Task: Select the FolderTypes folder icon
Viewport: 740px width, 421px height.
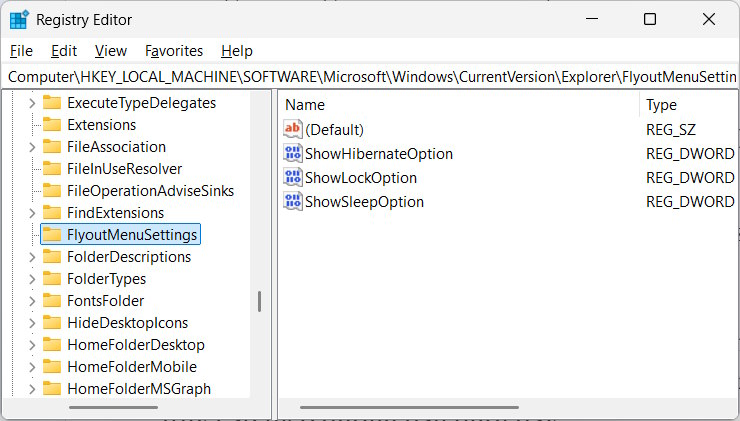Action: pyautogui.click(x=52, y=279)
